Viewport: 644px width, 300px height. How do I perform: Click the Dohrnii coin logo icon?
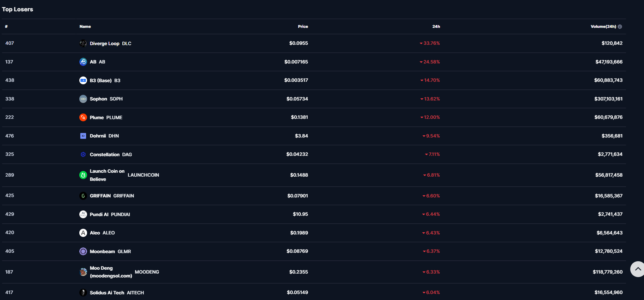coord(83,136)
